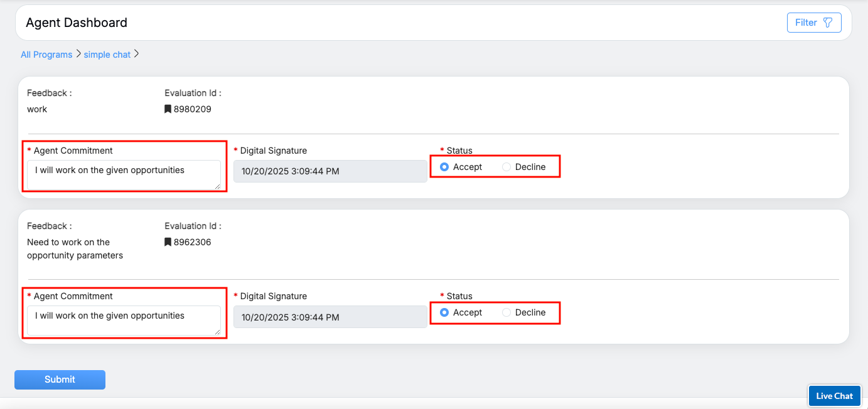This screenshot has height=409, width=868.
Task: Choose Decline for evaluation 8980209
Action: coord(506,167)
